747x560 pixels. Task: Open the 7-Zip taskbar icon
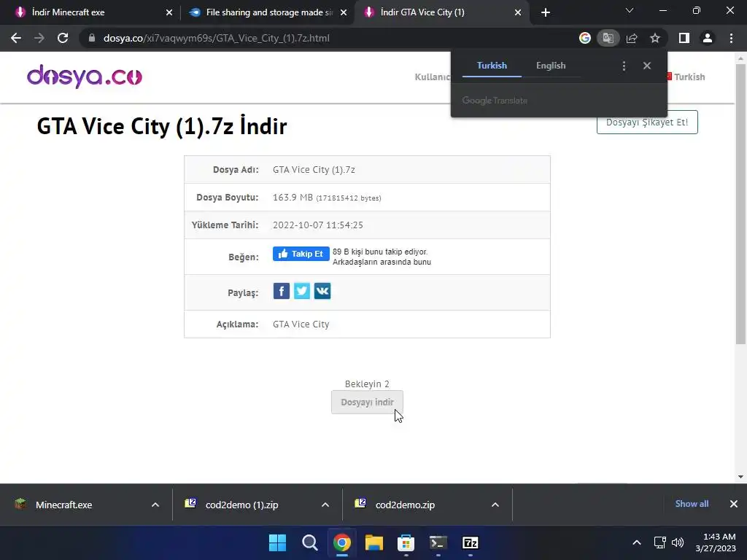tap(471, 542)
